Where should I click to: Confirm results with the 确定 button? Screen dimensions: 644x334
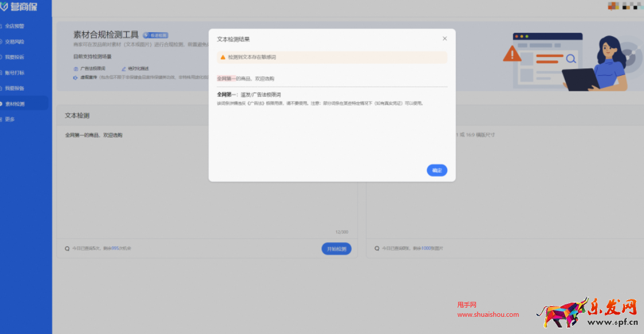pos(437,170)
